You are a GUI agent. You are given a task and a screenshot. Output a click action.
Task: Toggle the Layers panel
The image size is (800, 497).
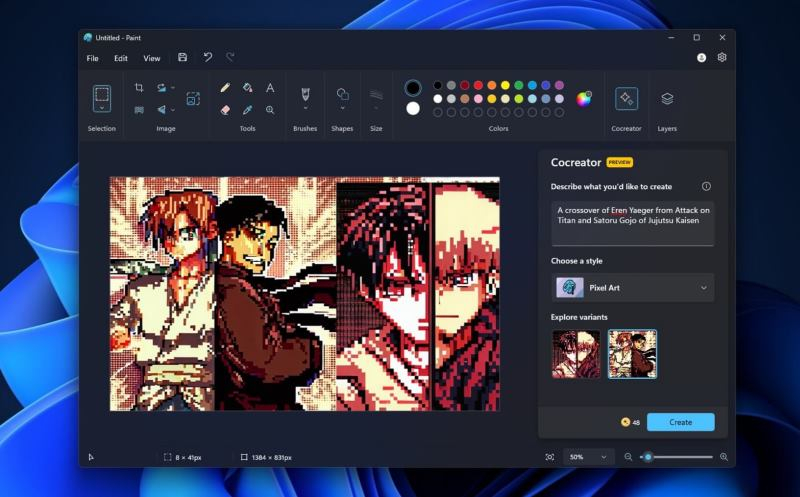667,98
